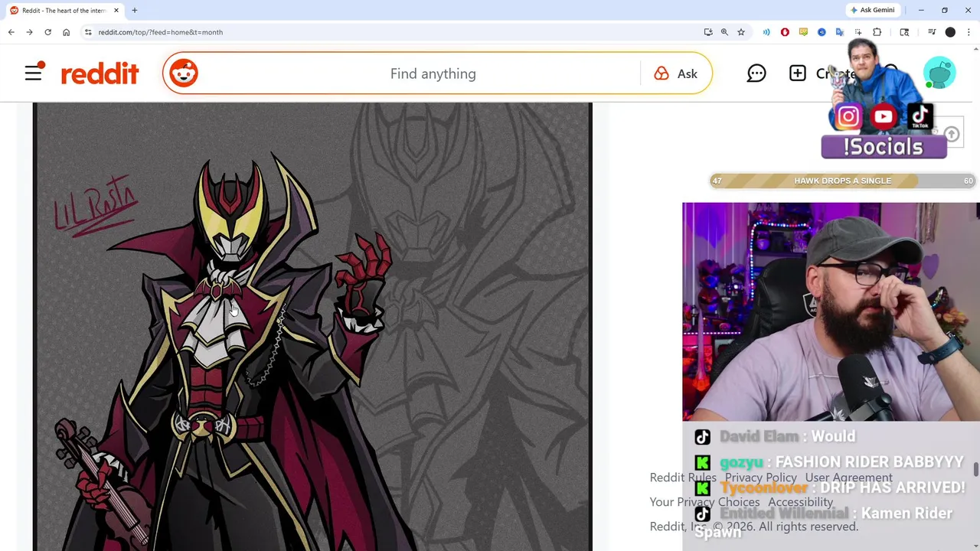This screenshot has width=980, height=551.
Task: Click chat message from gozyu
Action: coord(829,462)
